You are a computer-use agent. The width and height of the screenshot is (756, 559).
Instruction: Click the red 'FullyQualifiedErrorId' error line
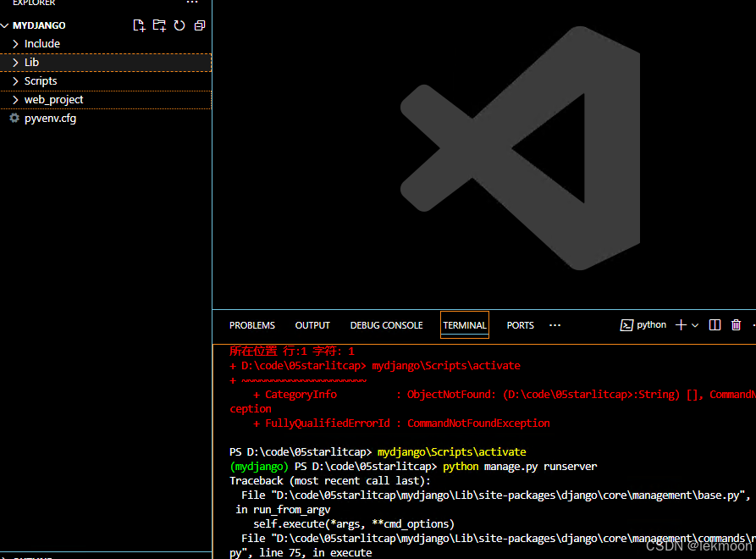click(401, 423)
